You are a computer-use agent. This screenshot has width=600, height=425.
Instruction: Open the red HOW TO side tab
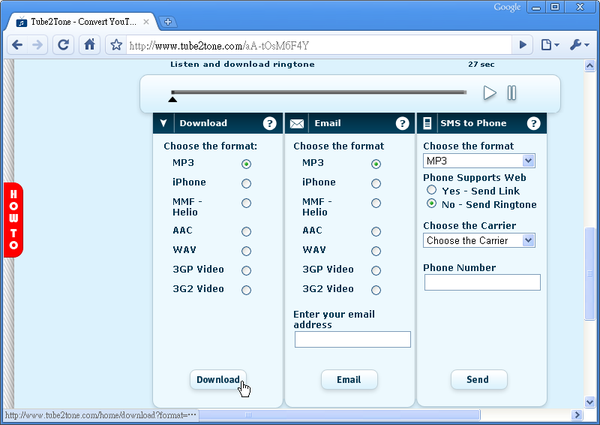coord(13,220)
